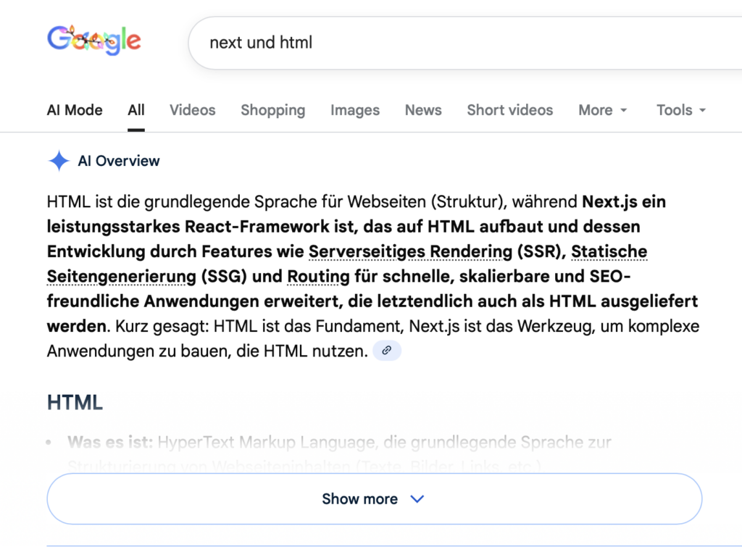Click the HTML section heading
The height and width of the screenshot is (560, 742).
75,402
